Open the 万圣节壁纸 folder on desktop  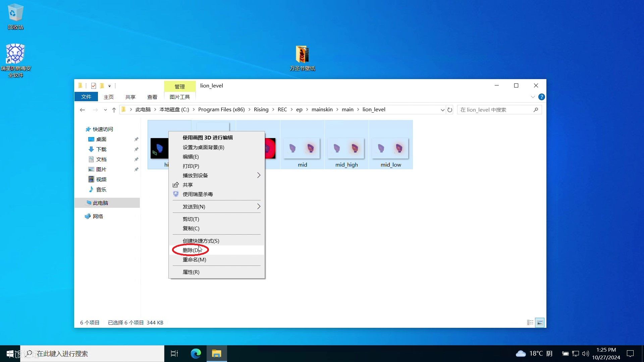tap(302, 58)
